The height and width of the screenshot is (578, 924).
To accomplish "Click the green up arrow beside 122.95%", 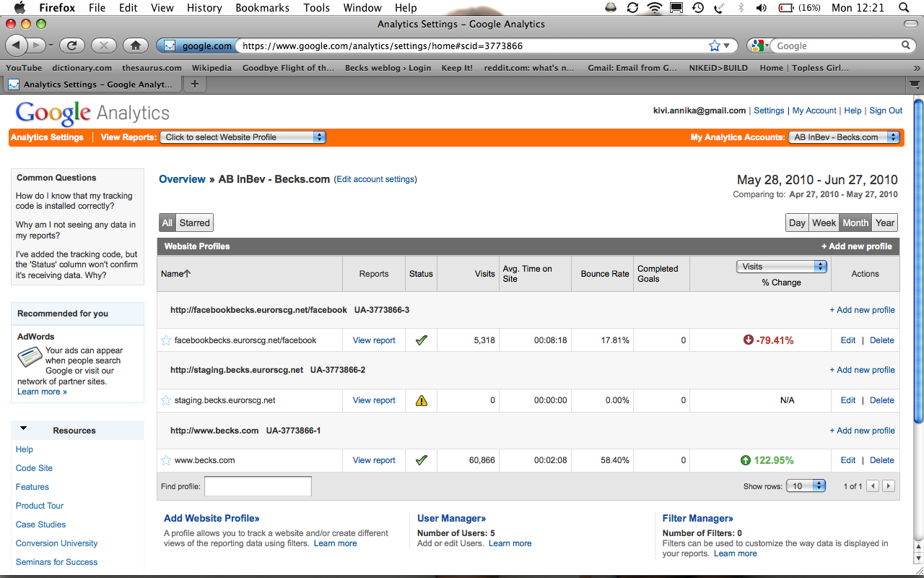I will coord(746,460).
